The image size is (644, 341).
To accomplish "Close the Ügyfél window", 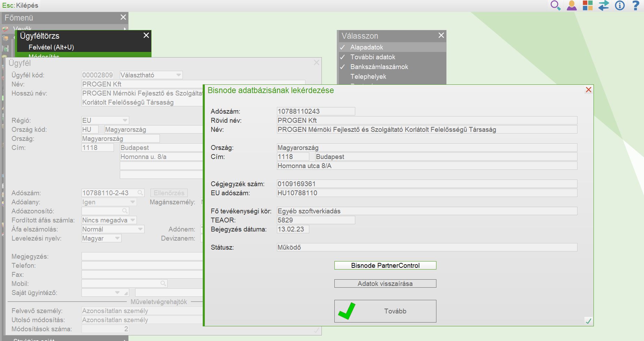I will (316, 63).
